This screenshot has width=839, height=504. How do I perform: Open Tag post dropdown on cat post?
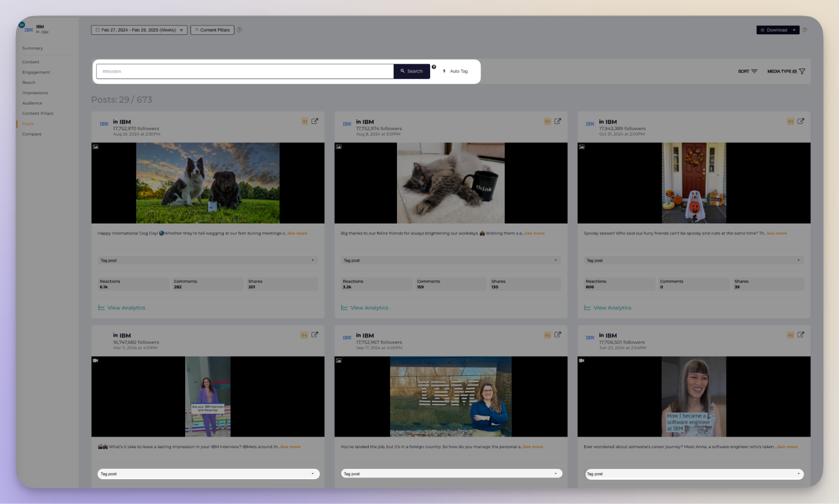coord(451,260)
